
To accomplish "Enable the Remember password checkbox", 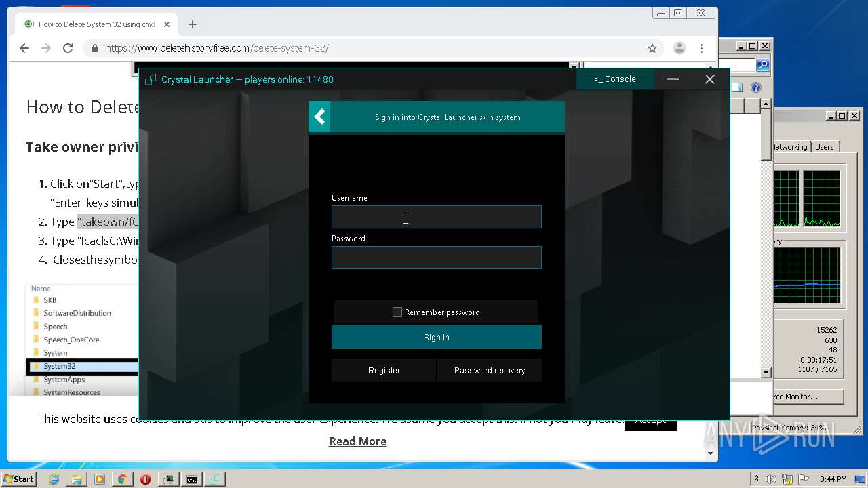I will click(x=397, y=312).
